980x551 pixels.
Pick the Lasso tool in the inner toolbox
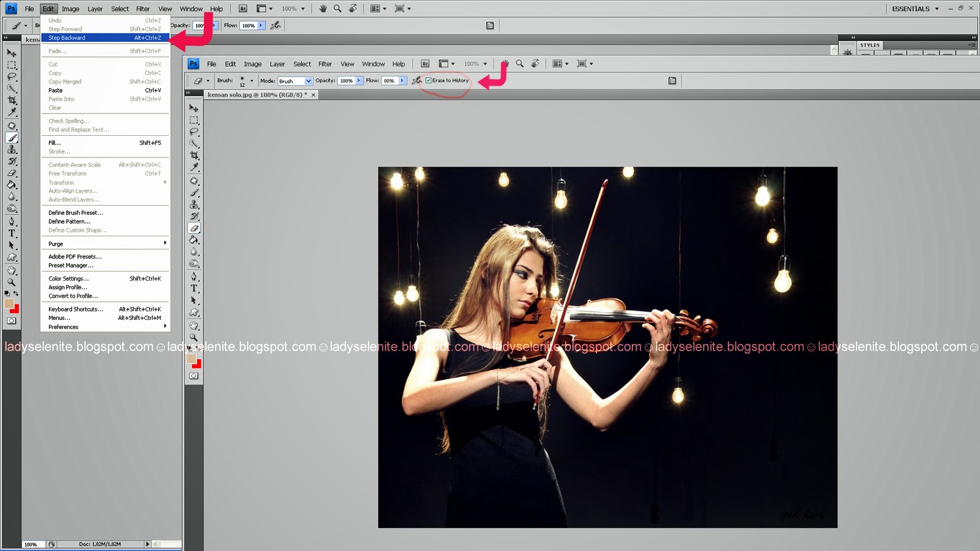(194, 132)
